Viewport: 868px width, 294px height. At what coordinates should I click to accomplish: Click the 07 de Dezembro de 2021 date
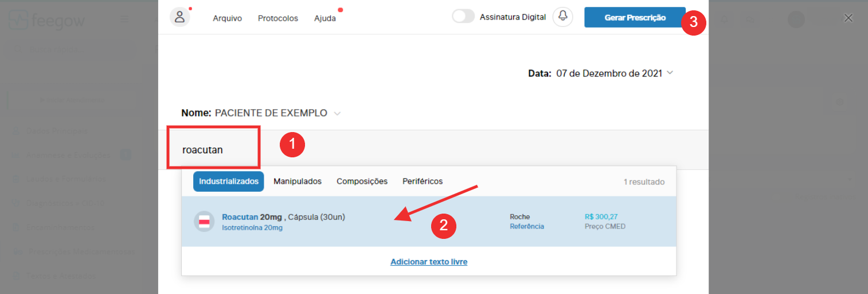(609, 73)
